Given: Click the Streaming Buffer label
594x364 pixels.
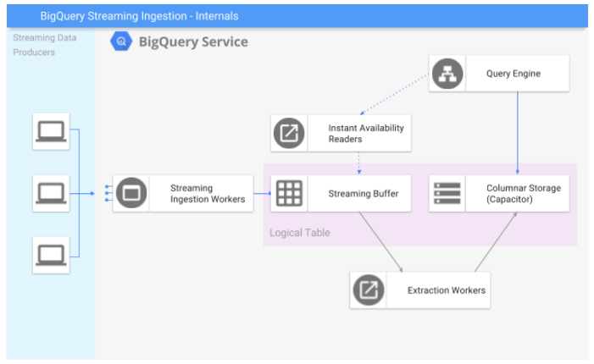Looking at the screenshot, I should 364,193.
